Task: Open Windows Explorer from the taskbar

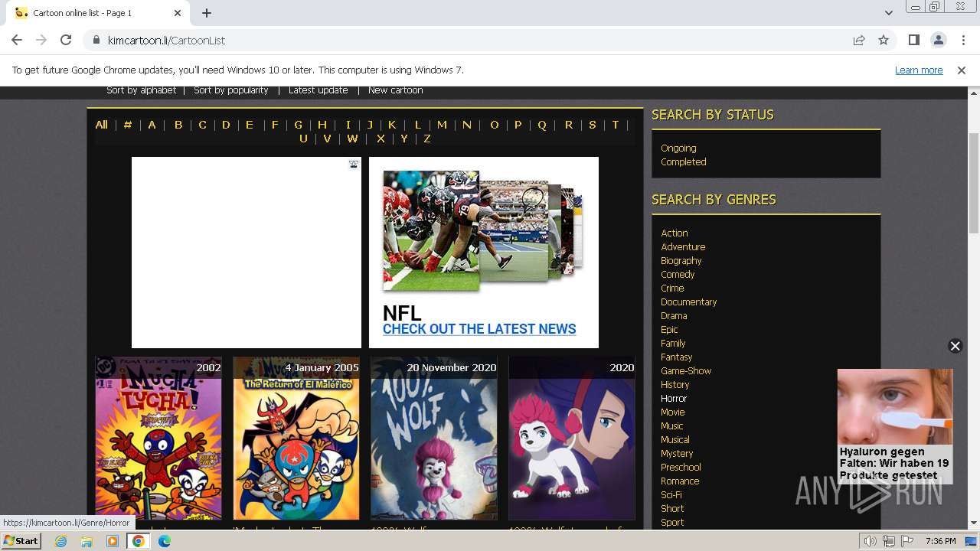Action: point(87,541)
